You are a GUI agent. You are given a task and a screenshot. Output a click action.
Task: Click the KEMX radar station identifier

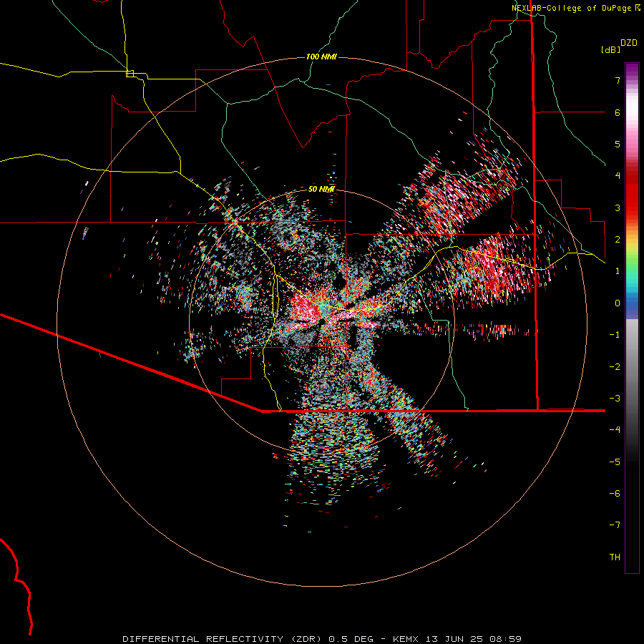coord(406,639)
